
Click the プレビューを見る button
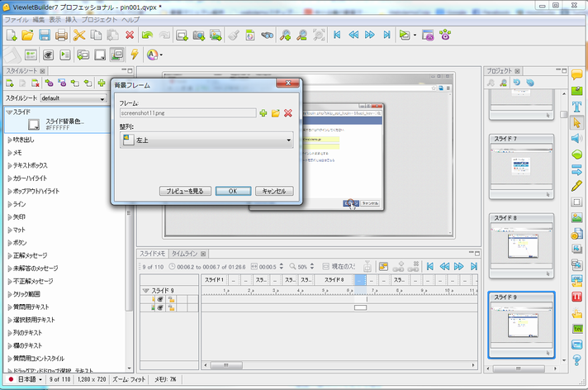click(185, 191)
